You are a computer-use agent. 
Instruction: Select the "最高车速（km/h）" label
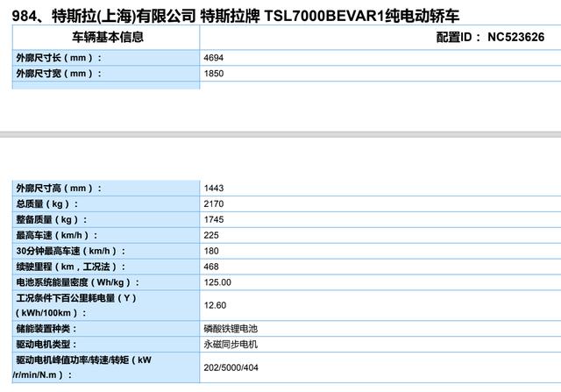click(x=56, y=235)
